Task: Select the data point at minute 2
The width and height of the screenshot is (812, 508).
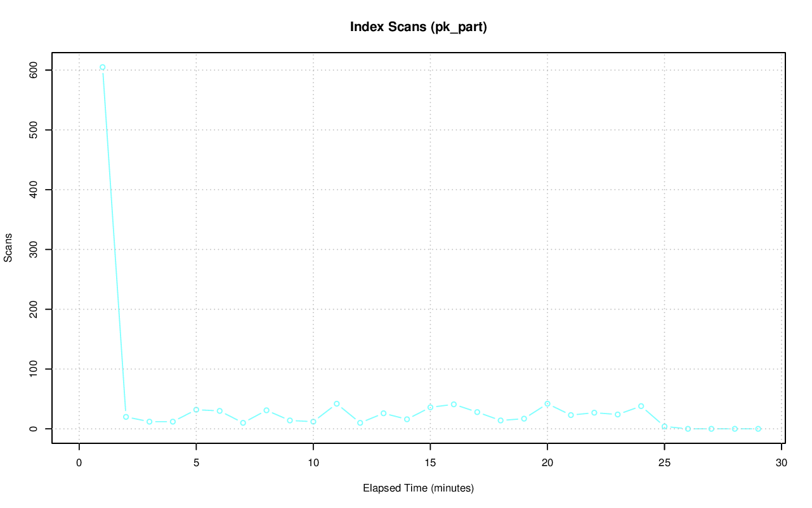Action: tap(126, 417)
